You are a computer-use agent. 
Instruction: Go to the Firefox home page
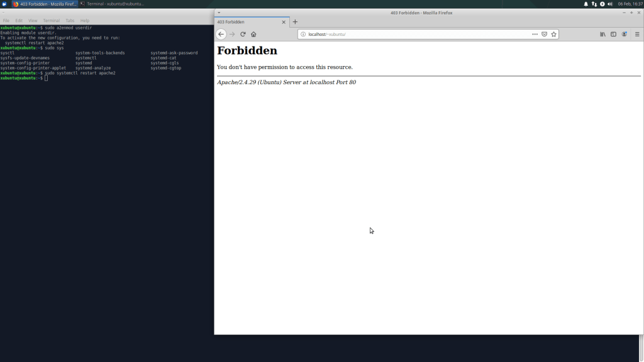(253, 34)
